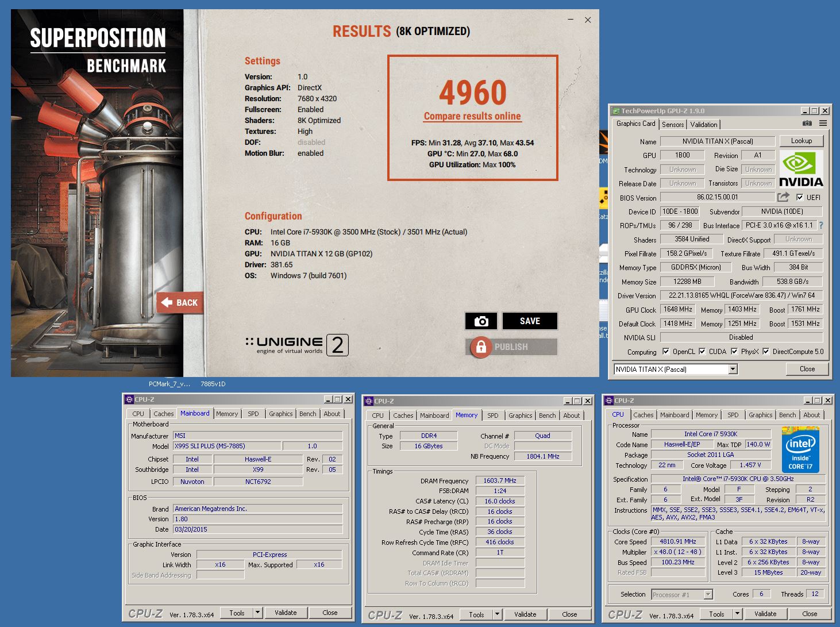This screenshot has height=627, width=840.
Task: Click the Unigine 2 logo
Action: click(x=297, y=345)
